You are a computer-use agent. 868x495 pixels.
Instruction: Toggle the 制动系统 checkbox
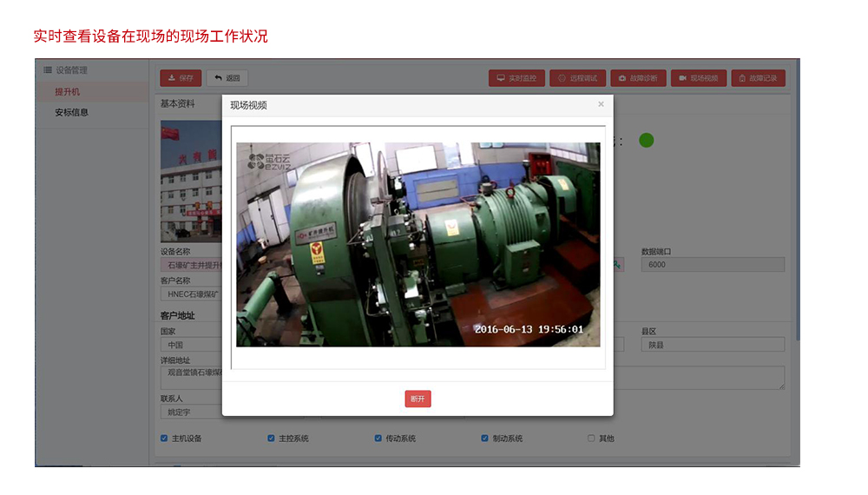pyautogui.click(x=484, y=438)
